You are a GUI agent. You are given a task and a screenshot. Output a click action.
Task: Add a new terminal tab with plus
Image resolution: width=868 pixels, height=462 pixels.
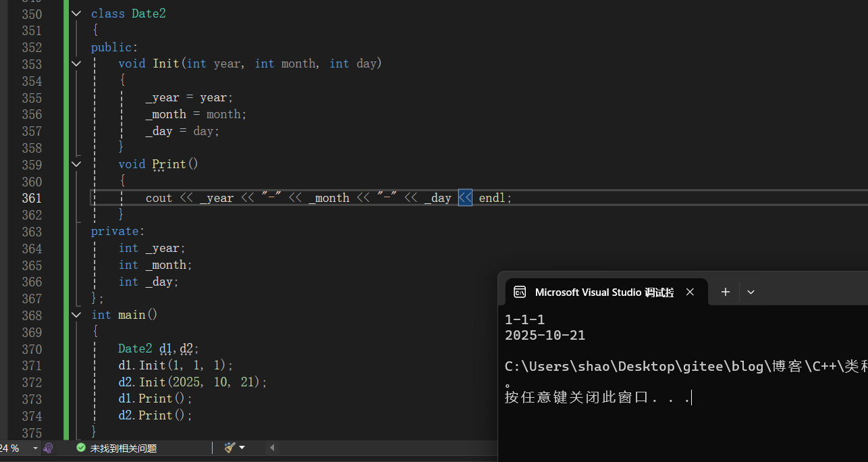click(x=726, y=292)
